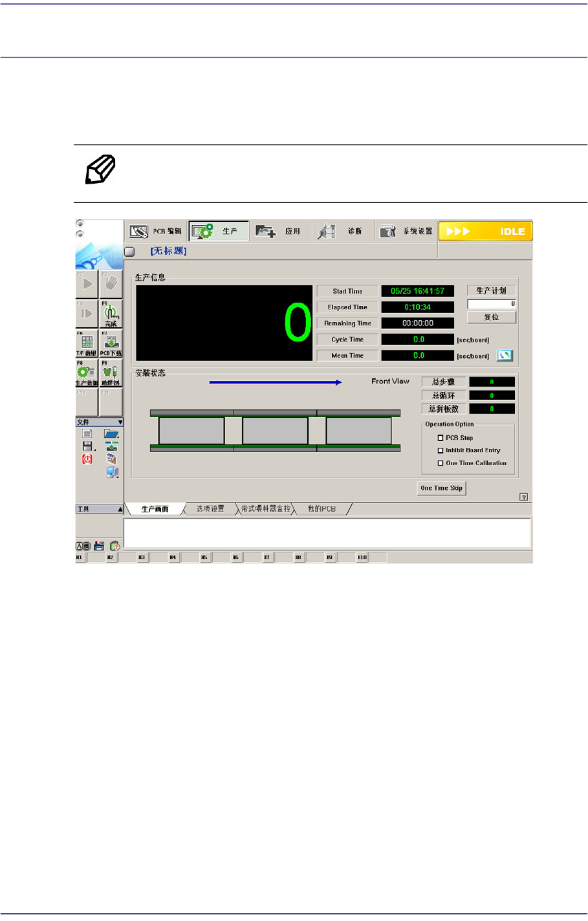Screen dimensions: 588x921
Task: Click the floppy disk save icon
Action: 88,446
